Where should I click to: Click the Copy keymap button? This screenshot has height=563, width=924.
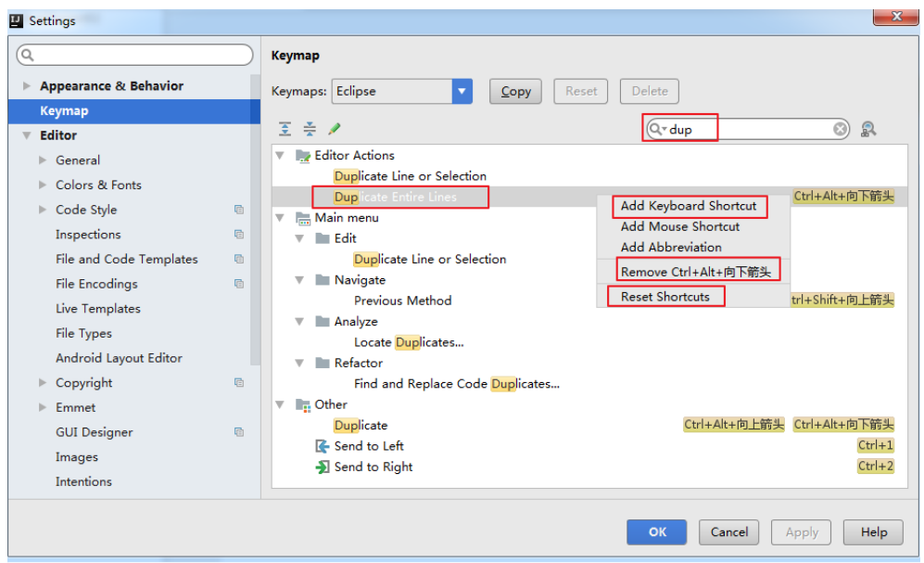pos(515,92)
